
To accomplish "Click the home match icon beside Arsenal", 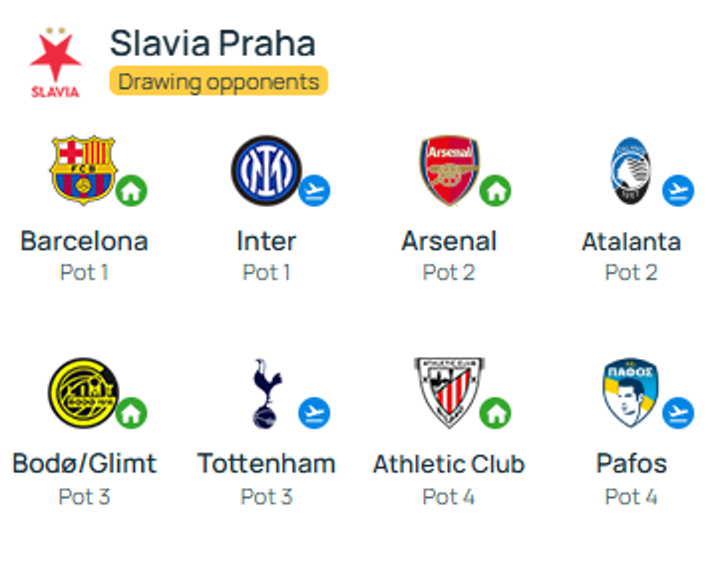I will [x=495, y=190].
